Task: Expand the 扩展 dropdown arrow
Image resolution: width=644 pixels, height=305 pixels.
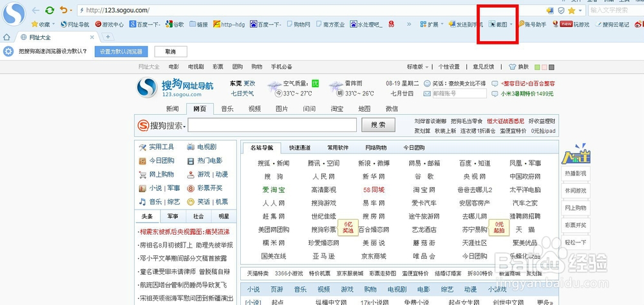Action: pos(442,25)
